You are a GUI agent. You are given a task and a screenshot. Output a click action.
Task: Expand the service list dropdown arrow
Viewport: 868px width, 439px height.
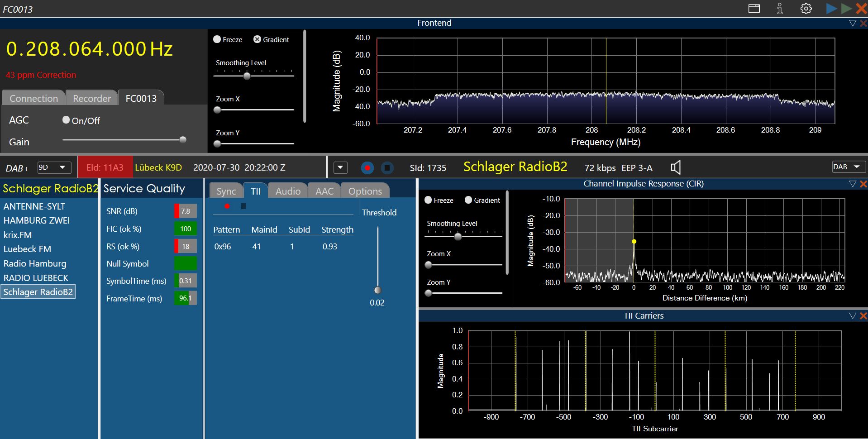(x=340, y=168)
